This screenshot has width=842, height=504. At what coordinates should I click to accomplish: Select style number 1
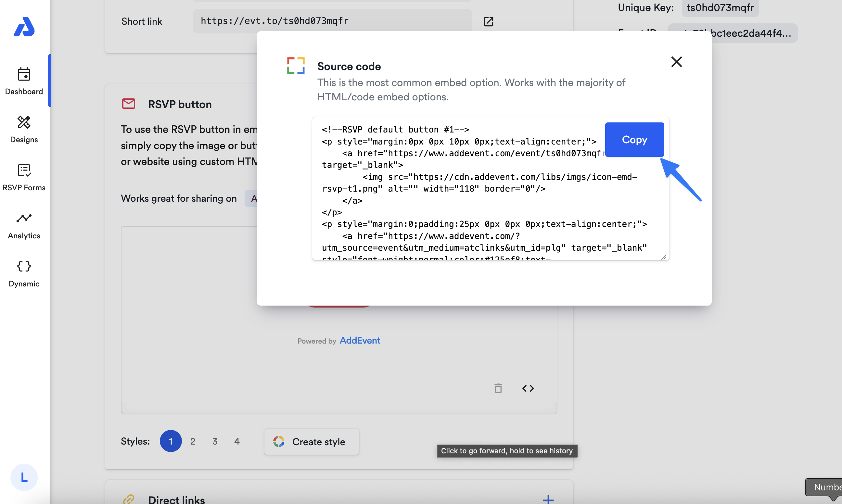tap(171, 441)
